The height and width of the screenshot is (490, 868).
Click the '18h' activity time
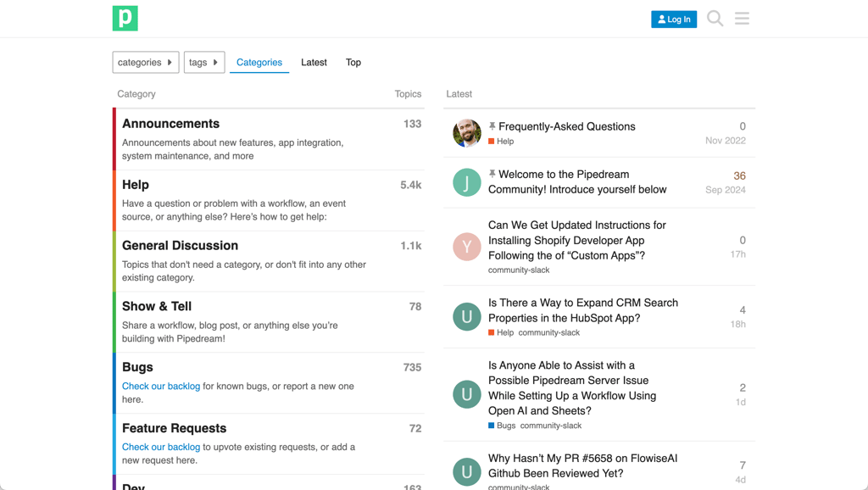[x=738, y=325]
